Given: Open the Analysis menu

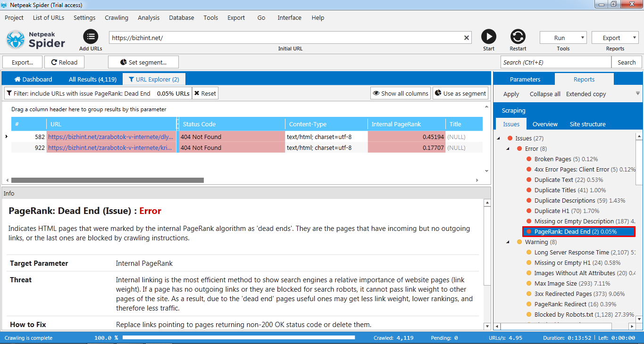Looking at the screenshot, I should click(x=149, y=17).
